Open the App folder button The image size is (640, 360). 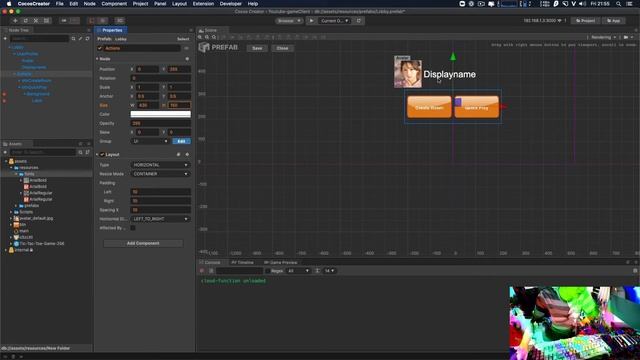pos(614,20)
